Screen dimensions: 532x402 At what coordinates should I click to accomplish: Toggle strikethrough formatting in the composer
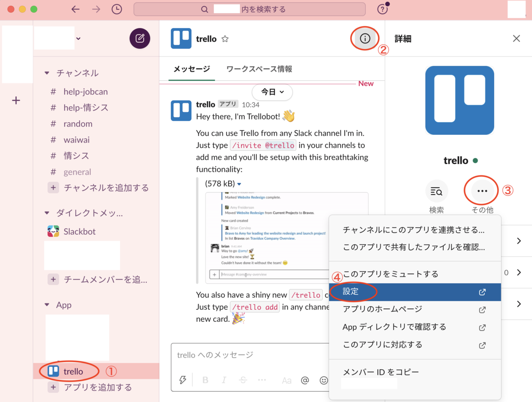pyautogui.click(x=243, y=380)
